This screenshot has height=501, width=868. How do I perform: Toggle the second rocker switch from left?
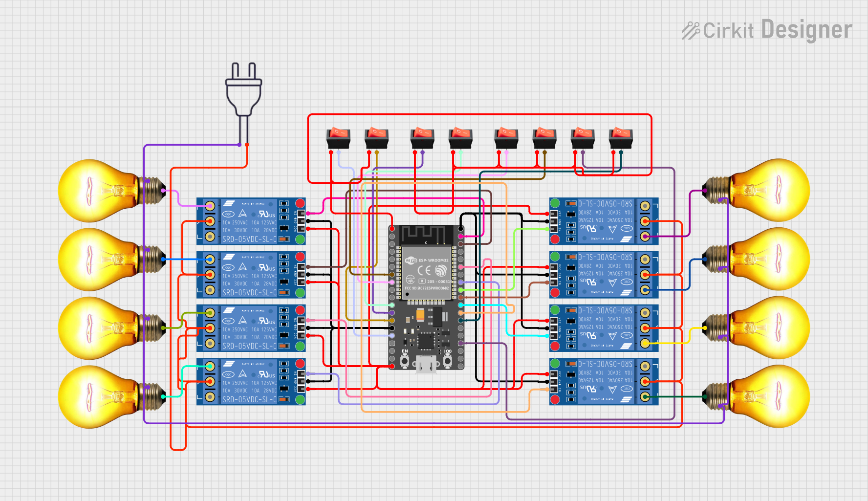pos(376,138)
